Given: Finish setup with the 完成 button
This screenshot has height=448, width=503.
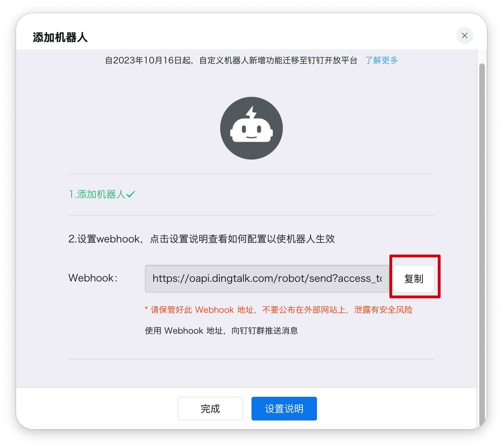Looking at the screenshot, I should point(210,409).
